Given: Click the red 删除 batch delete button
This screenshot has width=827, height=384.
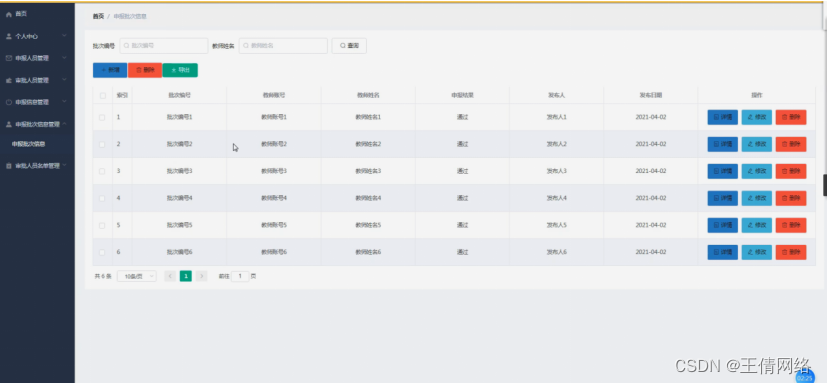Looking at the screenshot, I should (145, 70).
